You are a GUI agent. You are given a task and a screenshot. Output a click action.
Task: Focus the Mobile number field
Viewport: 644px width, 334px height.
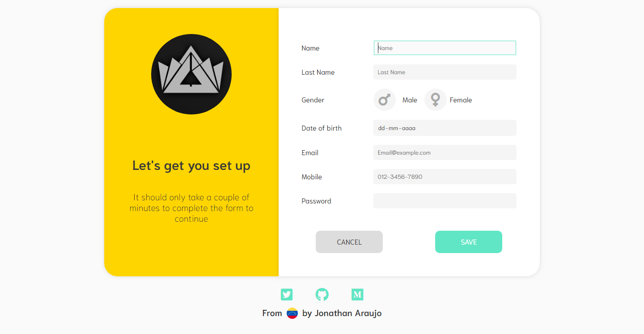(x=445, y=177)
